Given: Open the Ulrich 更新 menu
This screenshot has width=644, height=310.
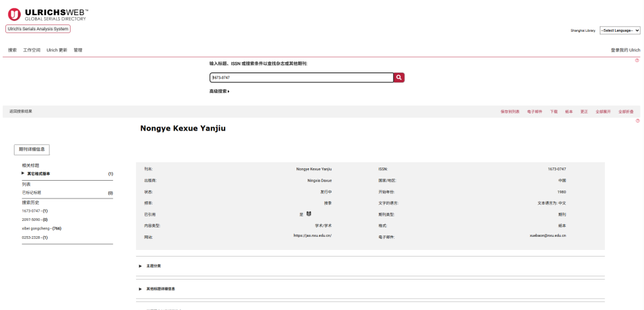Looking at the screenshot, I should (57, 50).
